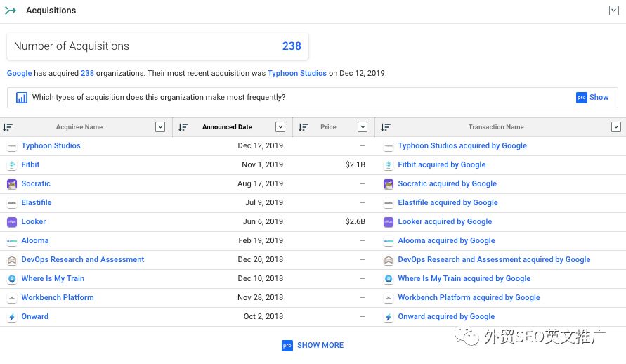Sort by Price using its sort icon

pos(304,127)
